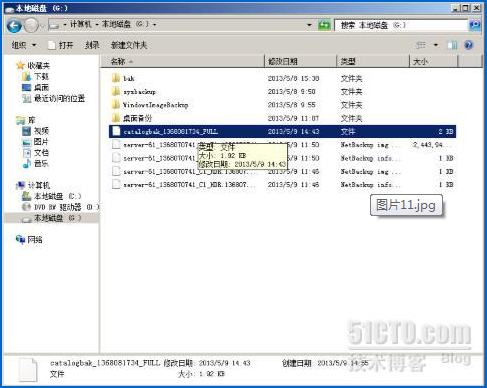The height and width of the screenshot is (388, 487).
Task: Click 打开 in the toolbar
Action: (61, 45)
